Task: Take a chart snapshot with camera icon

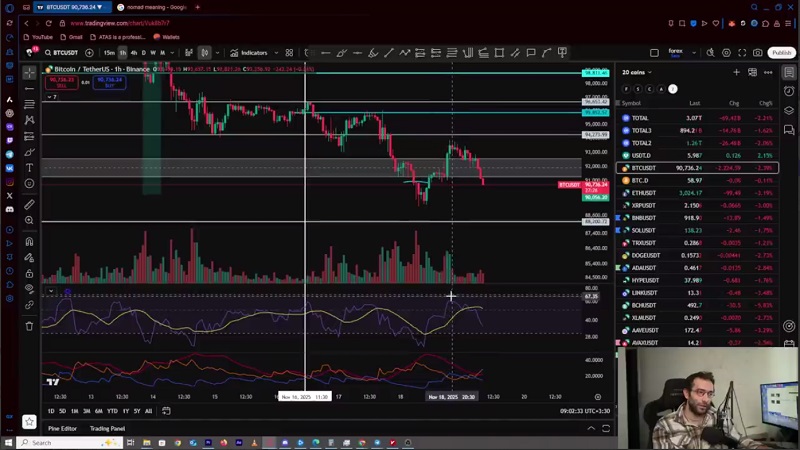Action: point(757,52)
